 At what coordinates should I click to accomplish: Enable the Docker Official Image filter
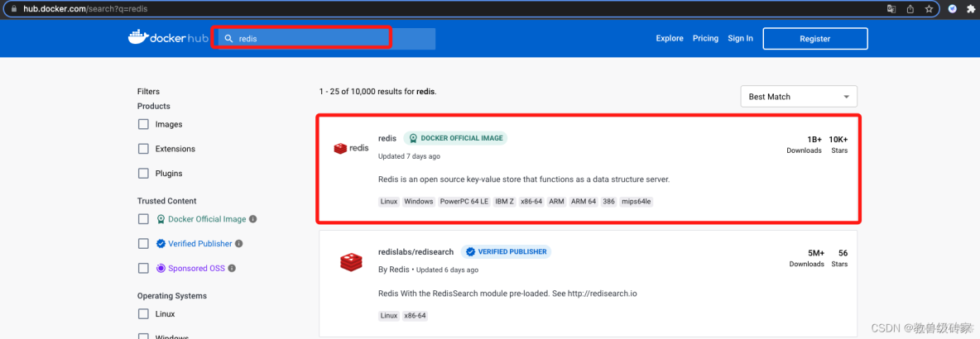coord(144,219)
